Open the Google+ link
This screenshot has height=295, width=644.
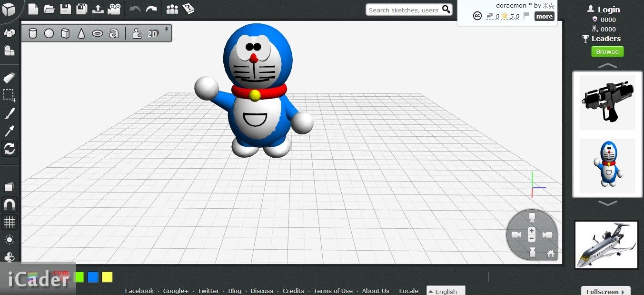pyautogui.click(x=176, y=291)
